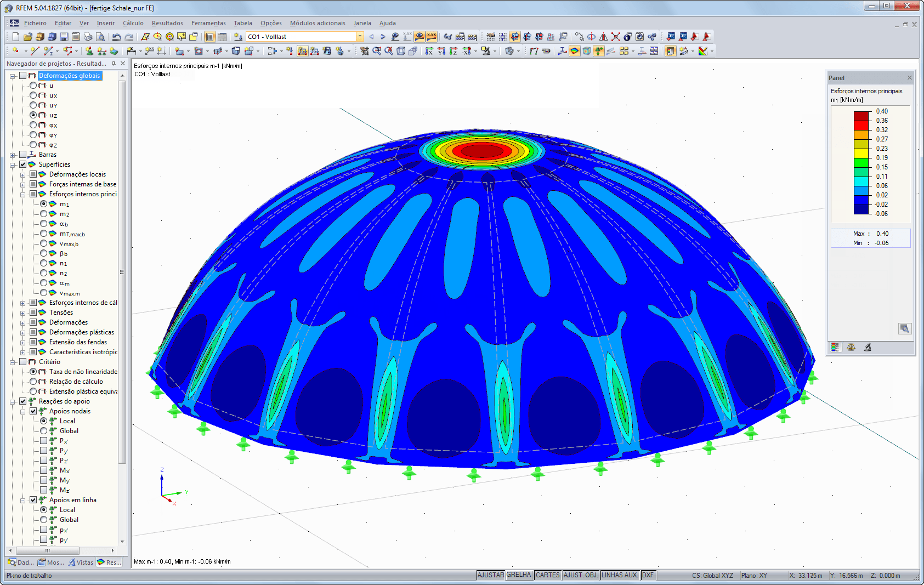The image size is (924, 585).
Task: Undo the last action
Action: [x=116, y=37]
